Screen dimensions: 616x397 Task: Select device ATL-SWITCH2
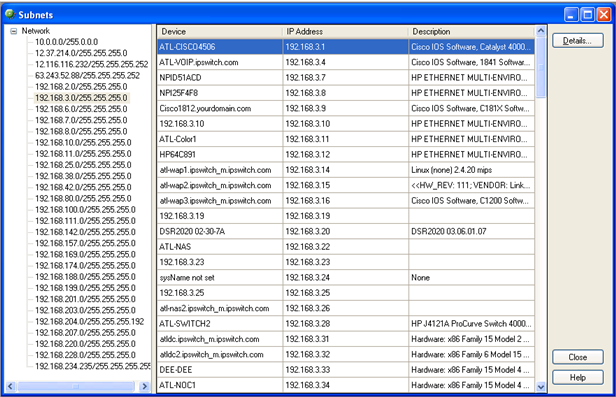(185, 324)
